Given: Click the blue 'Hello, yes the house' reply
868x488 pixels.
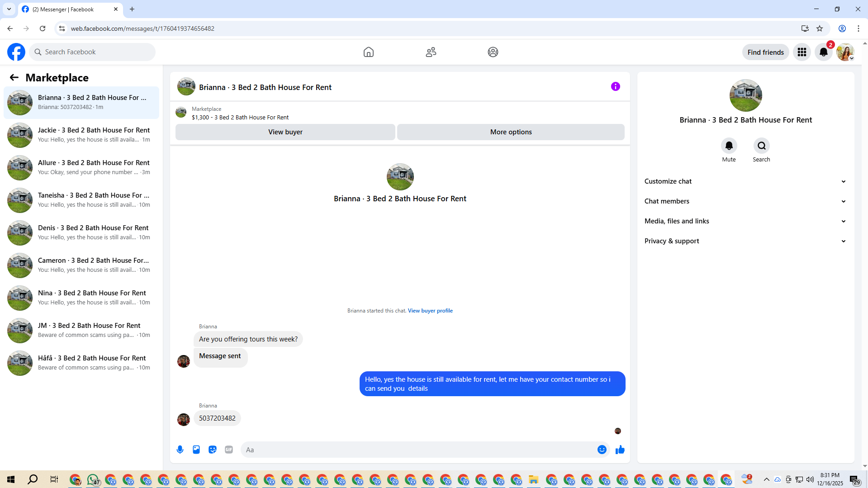Looking at the screenshot, I should [493, 384].
